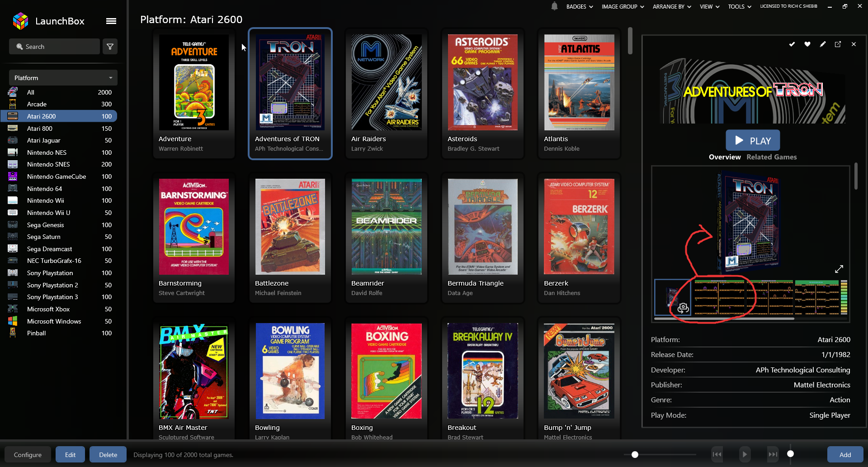Pop out details panel with external icon
The image size is (868, 467).
tap(838, 44)
